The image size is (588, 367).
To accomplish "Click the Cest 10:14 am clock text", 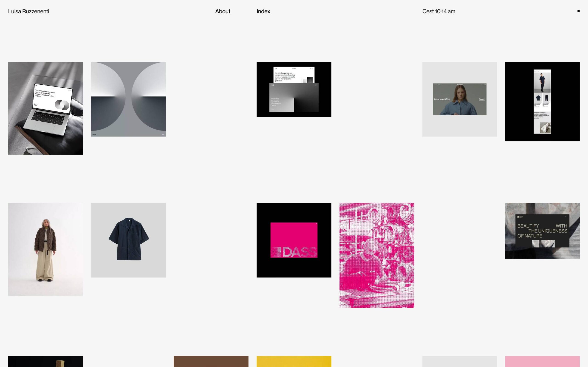I will click(438, 11).
